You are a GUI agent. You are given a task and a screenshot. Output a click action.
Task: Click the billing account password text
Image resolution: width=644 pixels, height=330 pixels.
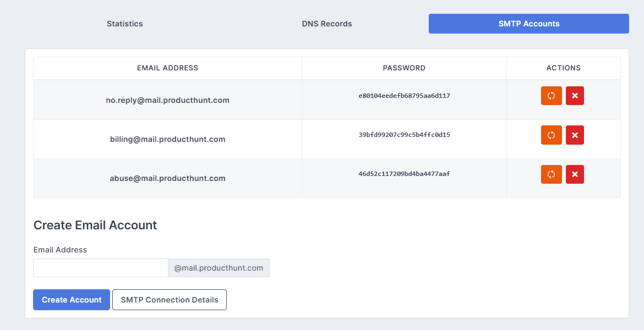pyautogui.click(x=404, y=135)
